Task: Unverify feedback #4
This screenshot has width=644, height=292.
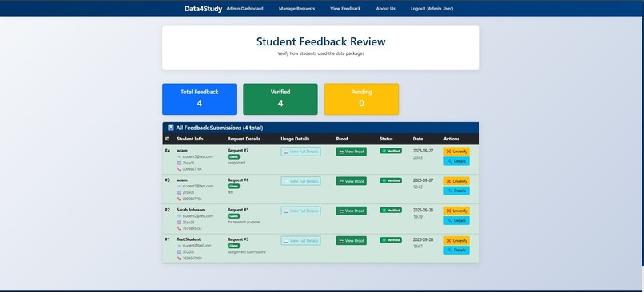Action: click(456, 152)
